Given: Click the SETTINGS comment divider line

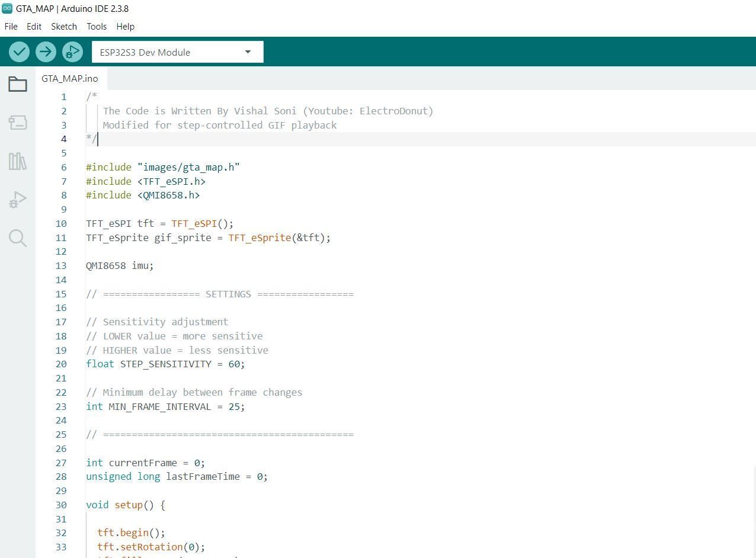Looking at the screenshot, I should pyautogui.click(x=220, y=294).
